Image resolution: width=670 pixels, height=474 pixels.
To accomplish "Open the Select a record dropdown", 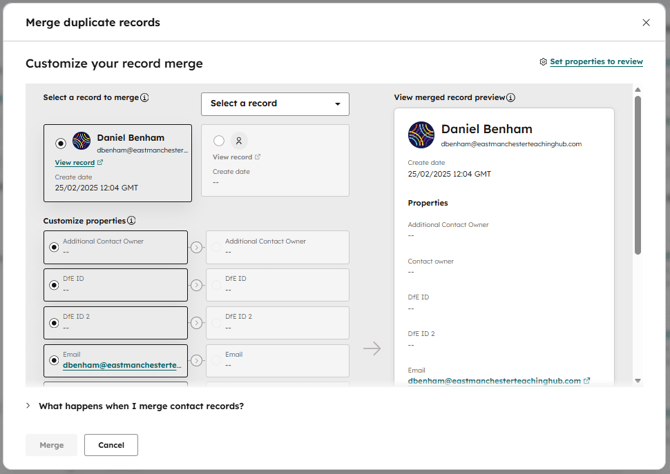I will point(275,104).
